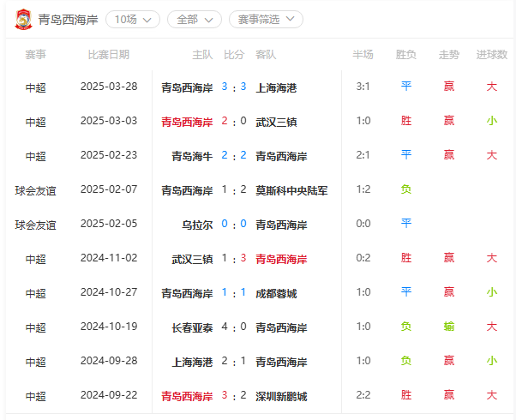The width and height of the screenshot is (516, 420).
Task: Click the date 2024-09-28
Action: (x=109, y=361)
